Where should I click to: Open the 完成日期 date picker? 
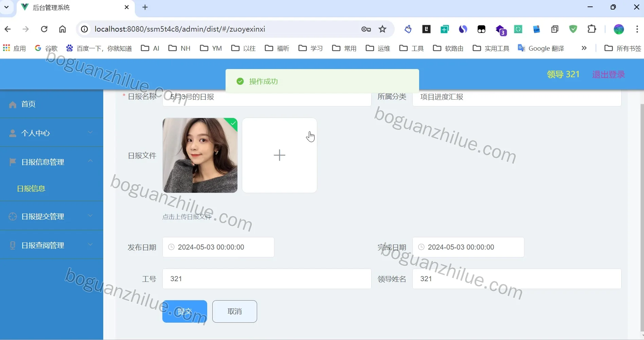(468, 247)
